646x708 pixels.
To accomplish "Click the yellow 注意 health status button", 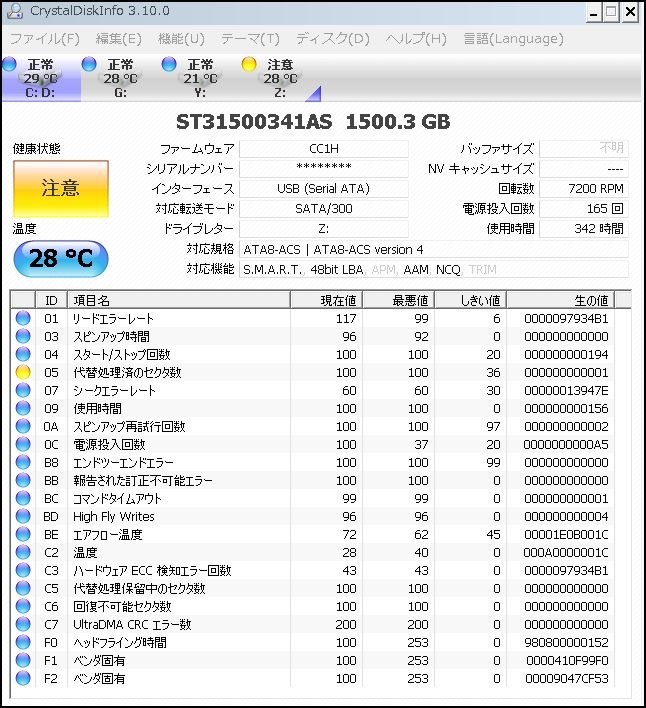I will 61,188.
